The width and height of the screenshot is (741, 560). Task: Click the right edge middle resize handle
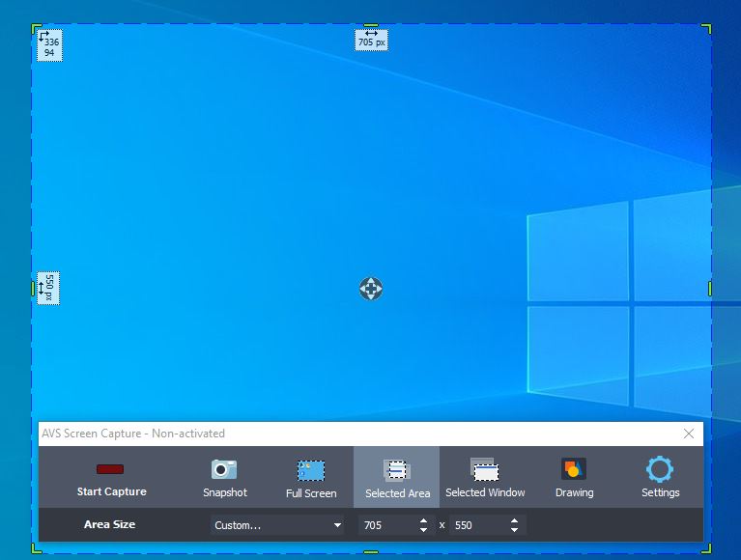pos(710,289)
